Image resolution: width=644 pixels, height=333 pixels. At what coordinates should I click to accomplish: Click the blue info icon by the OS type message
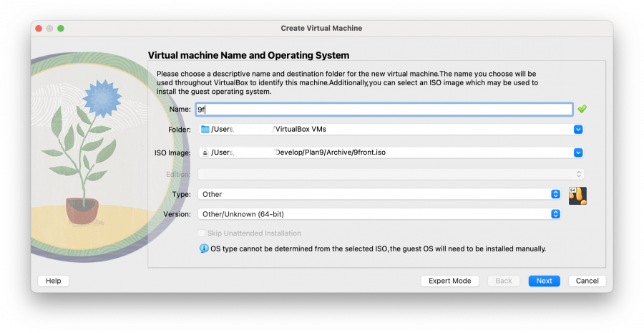tap(204, 248)
